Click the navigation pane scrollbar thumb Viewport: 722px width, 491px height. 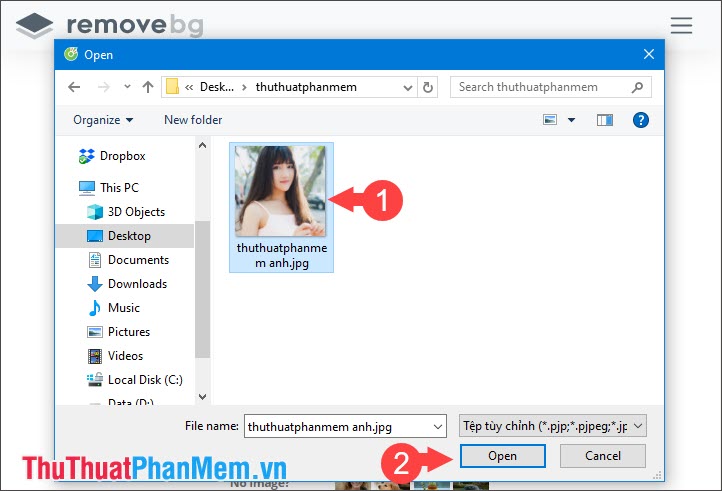202,289
